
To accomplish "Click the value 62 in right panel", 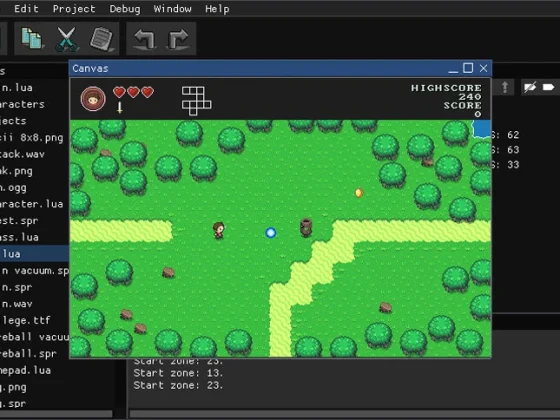I will coord(513,135).
